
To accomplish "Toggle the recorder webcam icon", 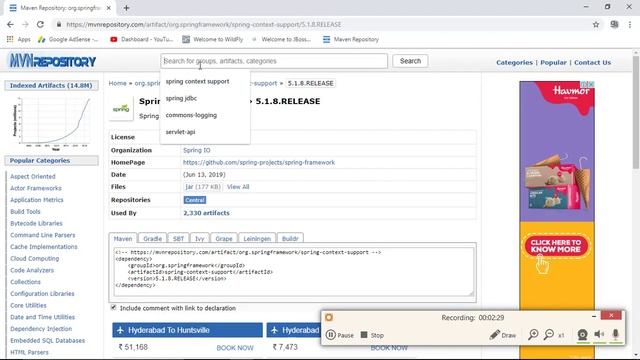I will [582, 335].
